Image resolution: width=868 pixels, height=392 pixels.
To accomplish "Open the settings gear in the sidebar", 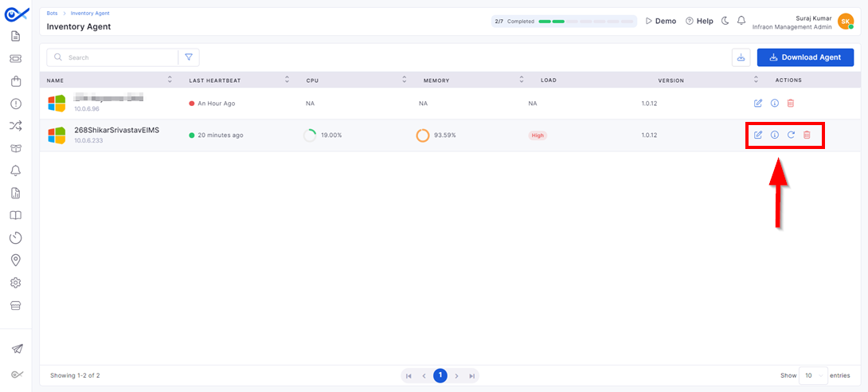I will 15,283.
